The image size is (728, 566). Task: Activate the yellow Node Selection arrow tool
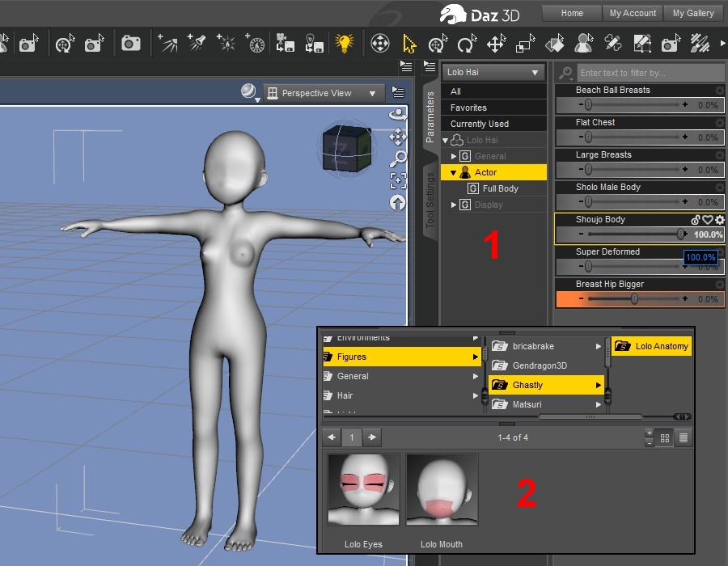[409, 44]
